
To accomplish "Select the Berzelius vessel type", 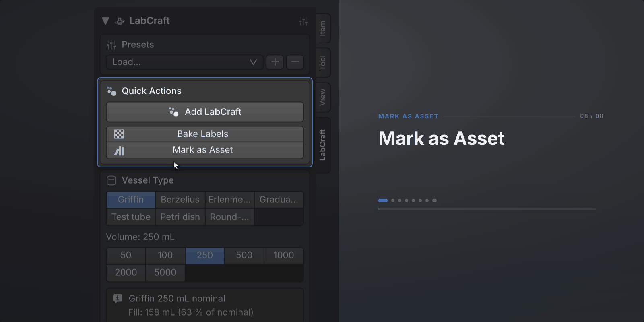I will coord(180,200).
